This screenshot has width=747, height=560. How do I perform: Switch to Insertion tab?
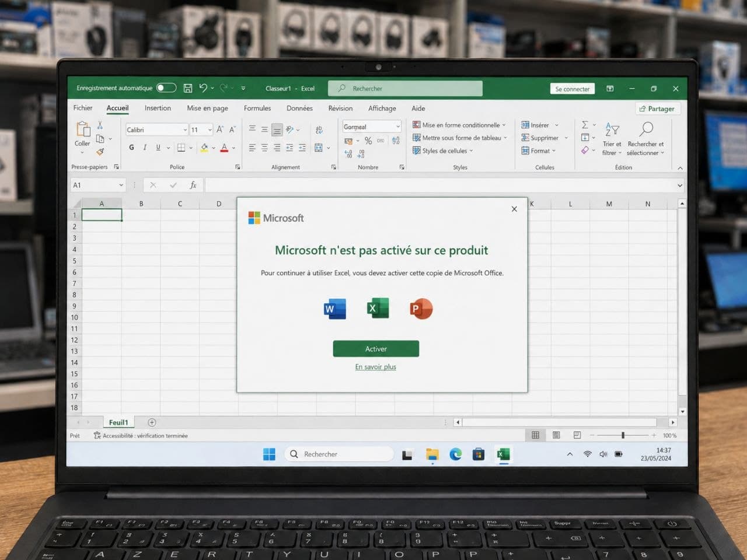(158, 108)
